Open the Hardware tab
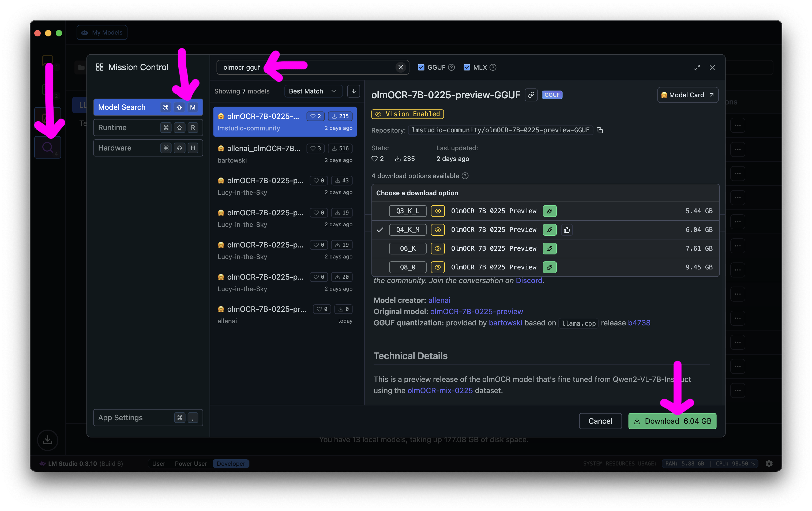 [148, 148]
